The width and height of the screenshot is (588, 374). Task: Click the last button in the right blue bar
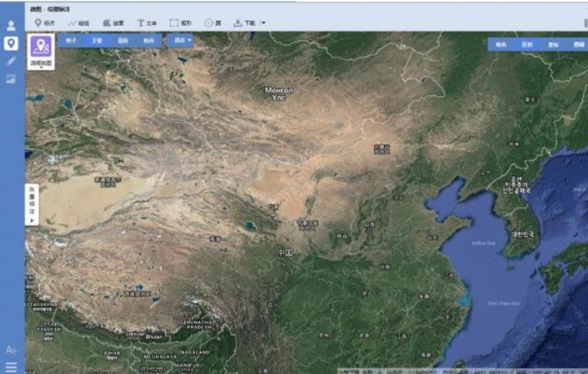pyautogui.click(x=579, y=44)
